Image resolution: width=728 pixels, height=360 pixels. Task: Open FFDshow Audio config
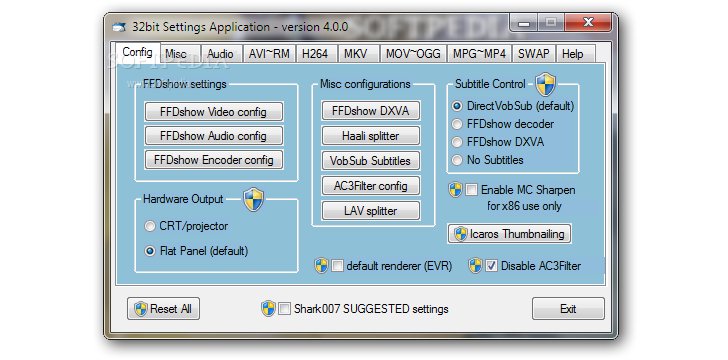pyautogui.click(x=214, y=136)
